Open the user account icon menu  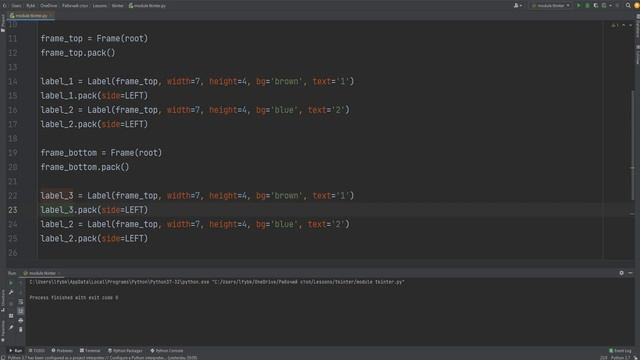pyautogui.click(x=517, y=6)
